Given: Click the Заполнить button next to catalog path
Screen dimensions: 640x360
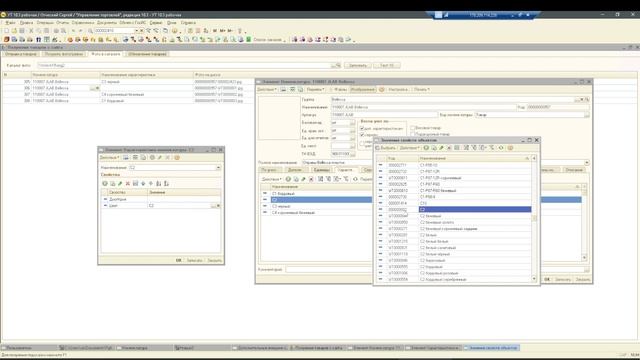Looking at the screenshot, I should [x=358, y=65].
